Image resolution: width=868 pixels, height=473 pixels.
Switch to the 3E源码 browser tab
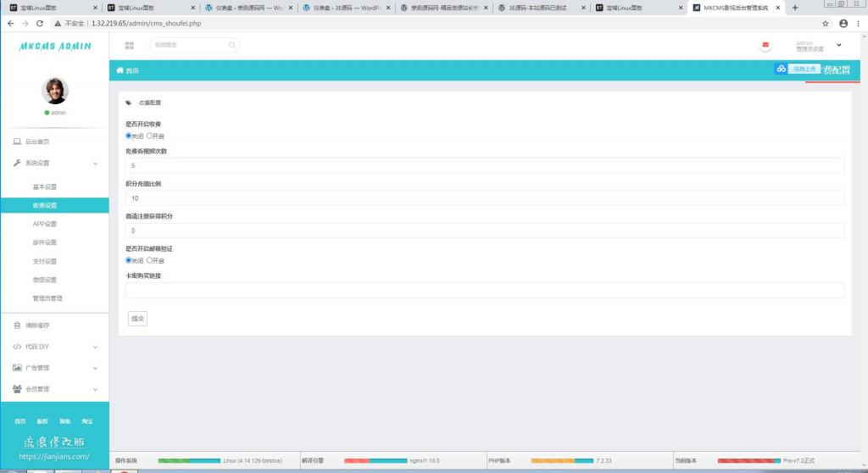pyautogui.click(x=540, y=8)
